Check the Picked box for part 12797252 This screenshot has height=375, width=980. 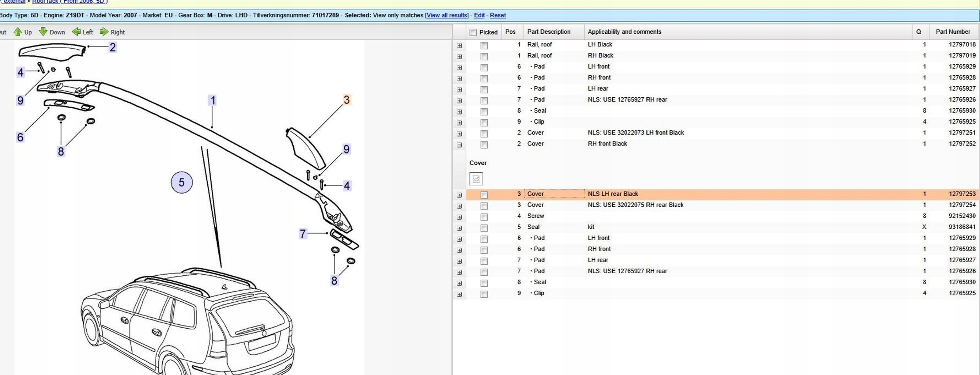(x=484, y=145)
